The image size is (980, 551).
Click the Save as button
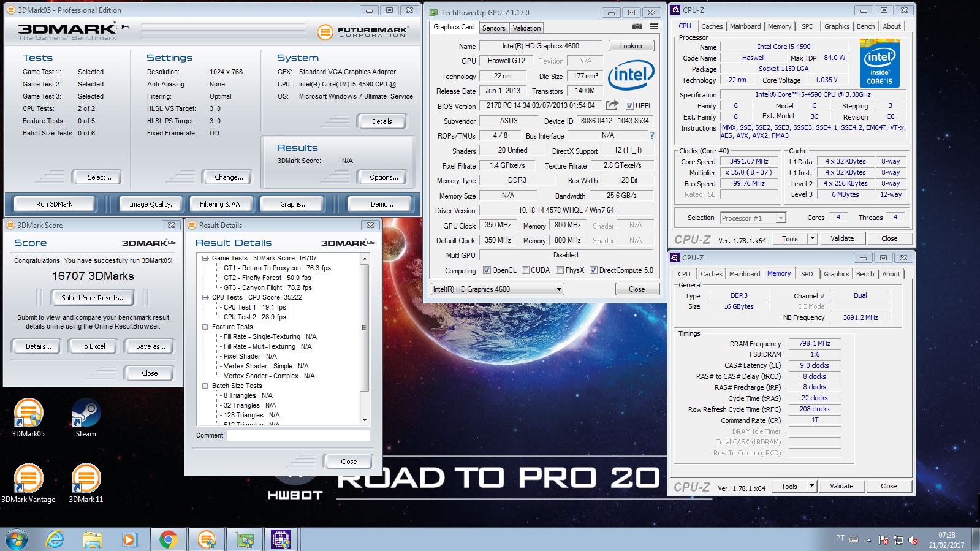(x=151, y=346)
